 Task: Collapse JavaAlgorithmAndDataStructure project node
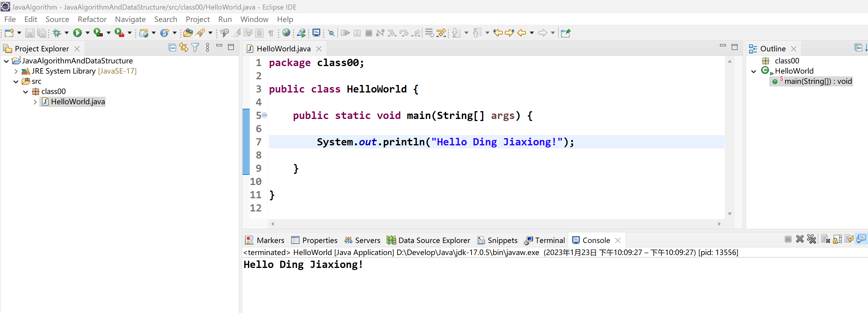click(6, 61)
